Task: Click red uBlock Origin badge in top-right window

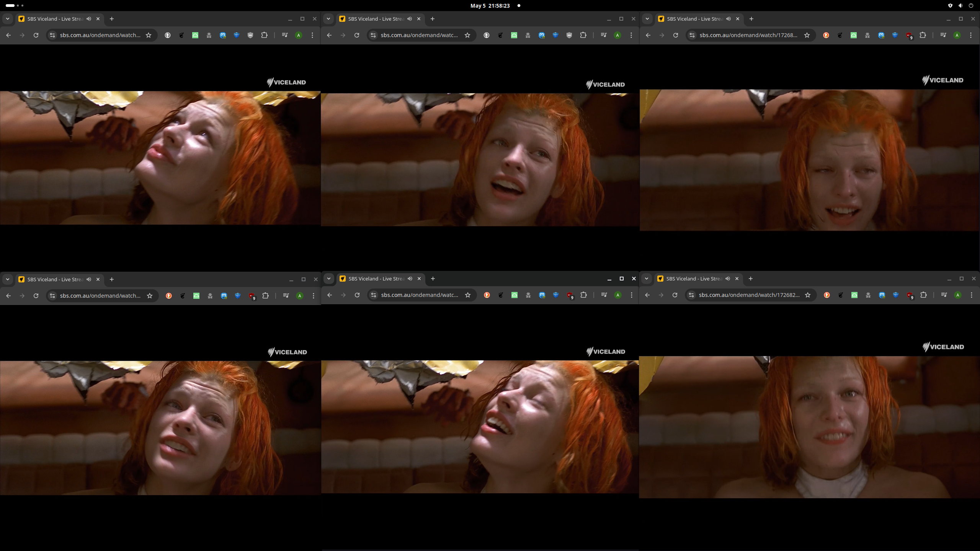Action: pos(909,36)
